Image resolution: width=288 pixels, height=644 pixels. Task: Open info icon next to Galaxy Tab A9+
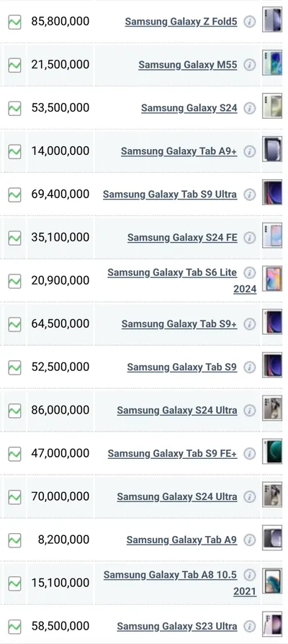tap(249, 151)
